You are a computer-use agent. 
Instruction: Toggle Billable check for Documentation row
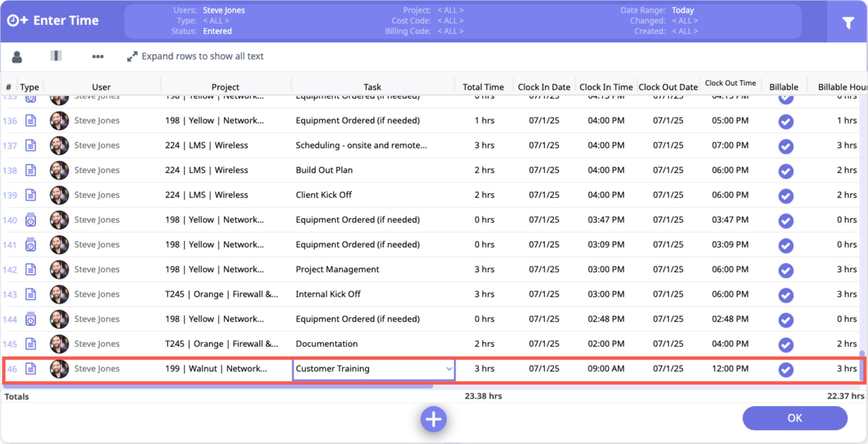[785, 344]
